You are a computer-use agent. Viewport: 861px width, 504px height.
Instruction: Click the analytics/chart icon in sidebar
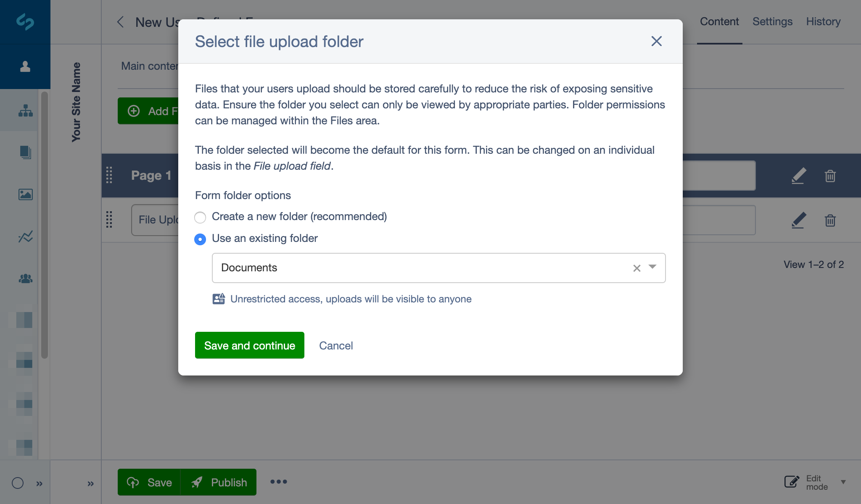click(x=24, y=236)
